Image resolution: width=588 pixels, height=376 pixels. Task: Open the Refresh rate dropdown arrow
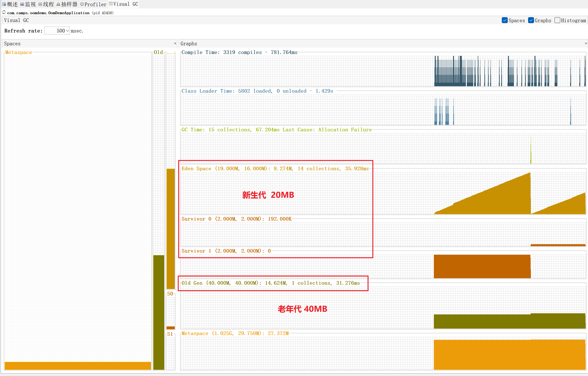pos(68,31)
